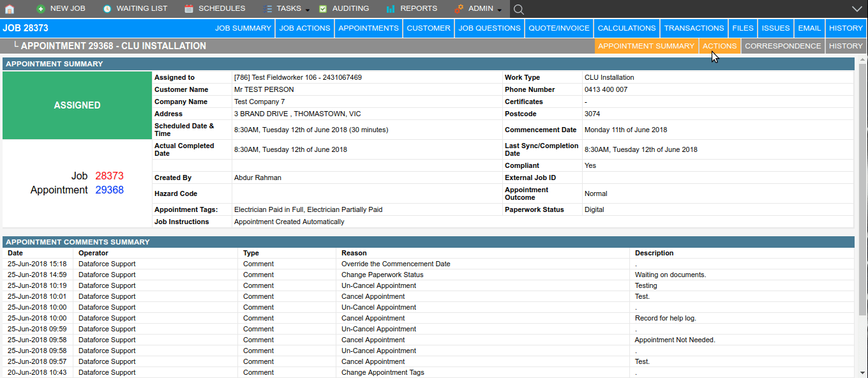868x378 pixels.
Task: Click the Reports bar chart icon
Action: point(391,9)
